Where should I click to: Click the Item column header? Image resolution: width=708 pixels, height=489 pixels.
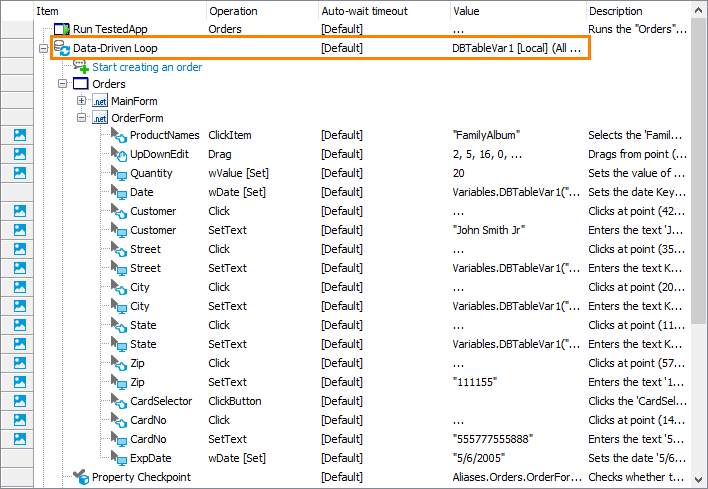[x=120, y=11]
